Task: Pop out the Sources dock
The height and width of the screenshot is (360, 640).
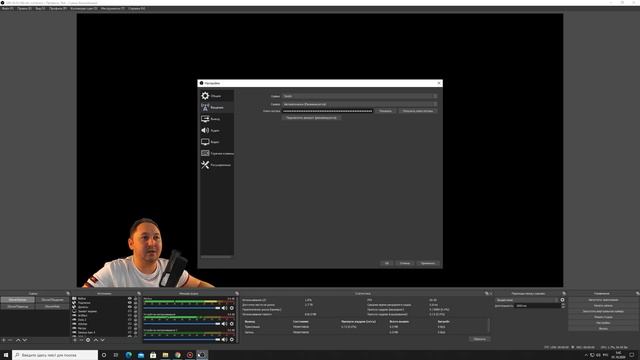Action: [x=139, y=293]
